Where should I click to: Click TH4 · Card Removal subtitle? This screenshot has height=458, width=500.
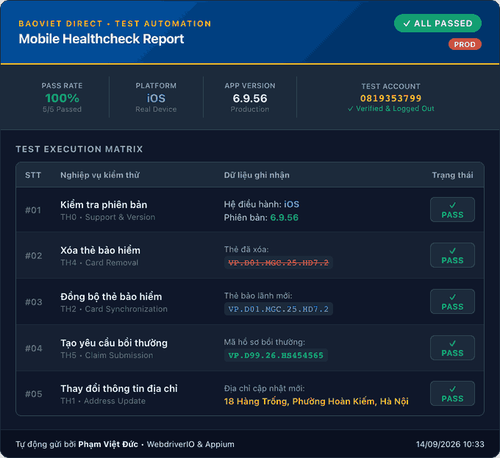(x=99, y=263)
